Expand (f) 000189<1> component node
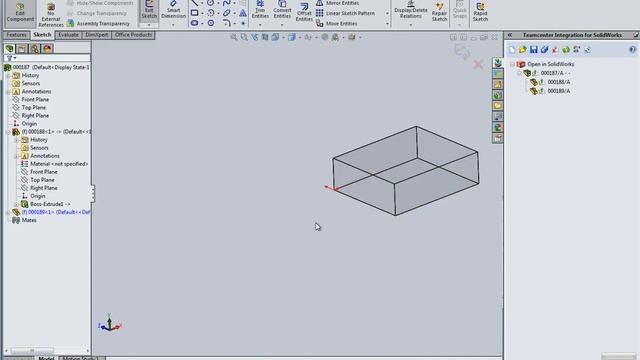 pyautogui.click(x=8, y=212)
